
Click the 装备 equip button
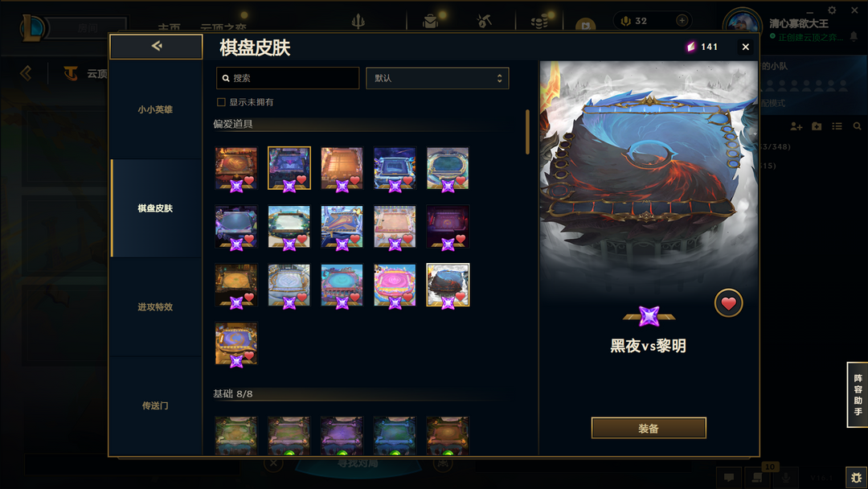tap(649, 428)
